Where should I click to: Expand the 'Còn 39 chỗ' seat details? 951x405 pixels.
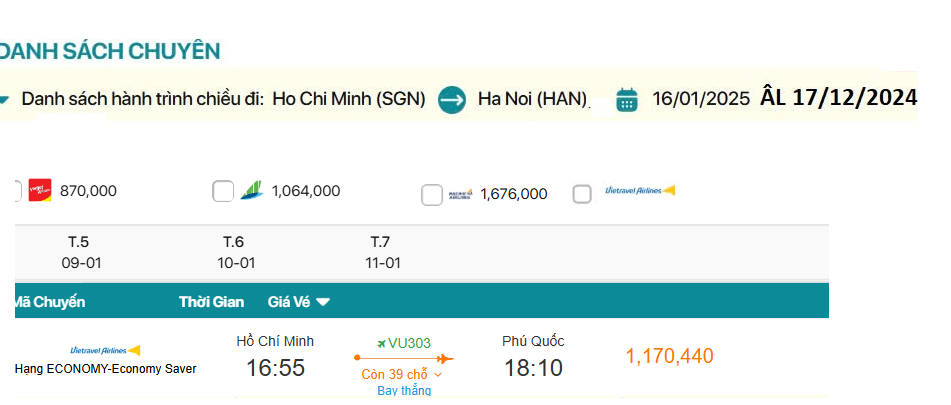coord(402,374)
